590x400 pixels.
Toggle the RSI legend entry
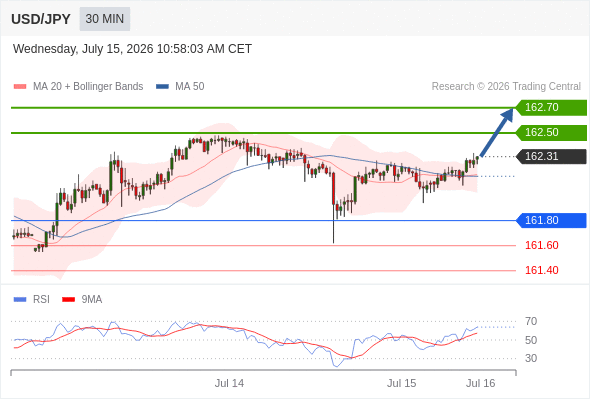32,300
